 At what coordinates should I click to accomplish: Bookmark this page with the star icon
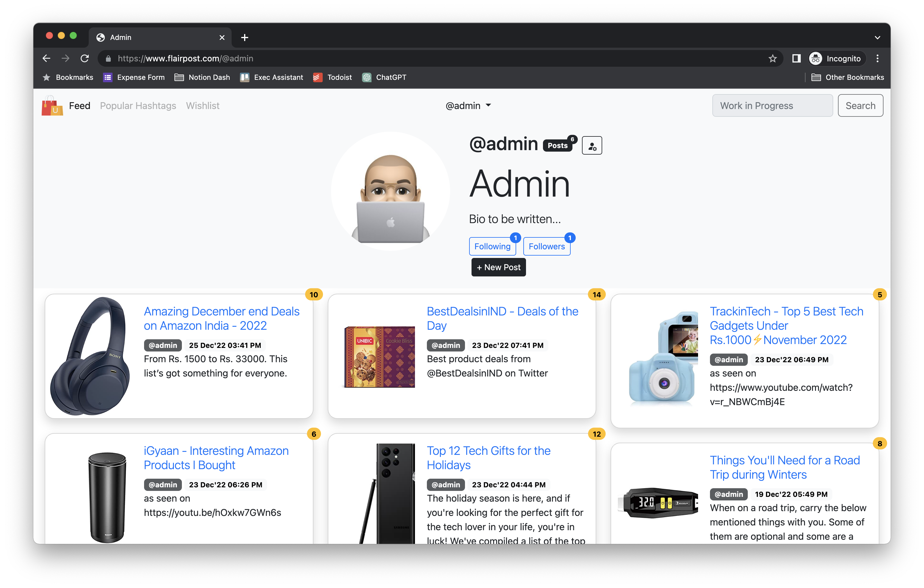pyautogui.click(x=772, y=58)
